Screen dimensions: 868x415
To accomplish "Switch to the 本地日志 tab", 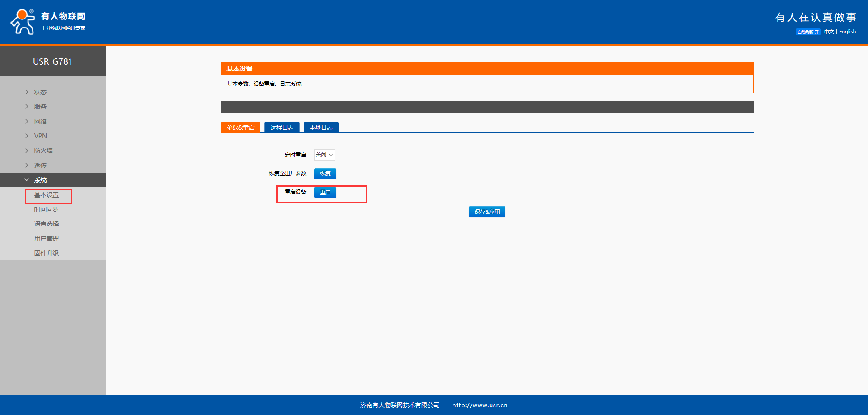I will [321, 127].
